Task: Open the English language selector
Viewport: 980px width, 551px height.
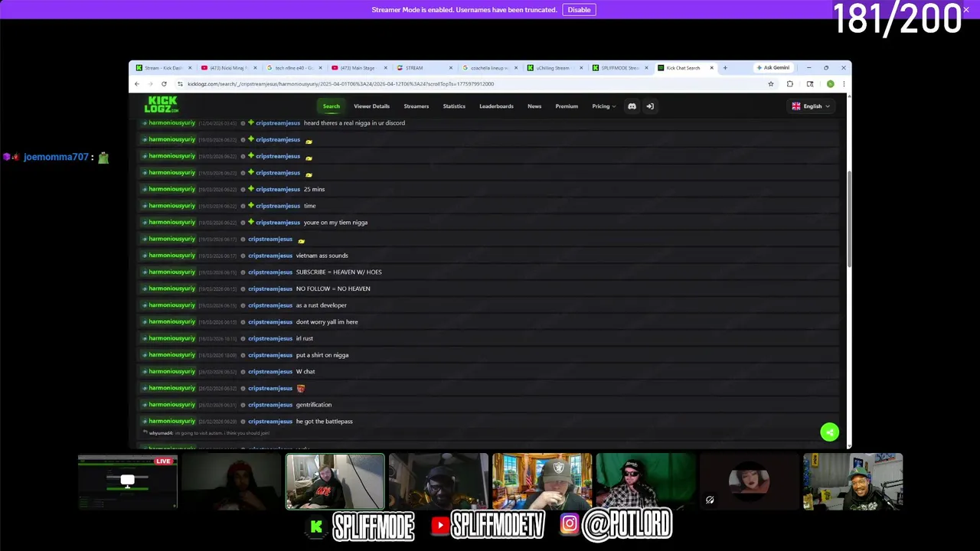Action: pyautogui.click(x=811, y=106)
